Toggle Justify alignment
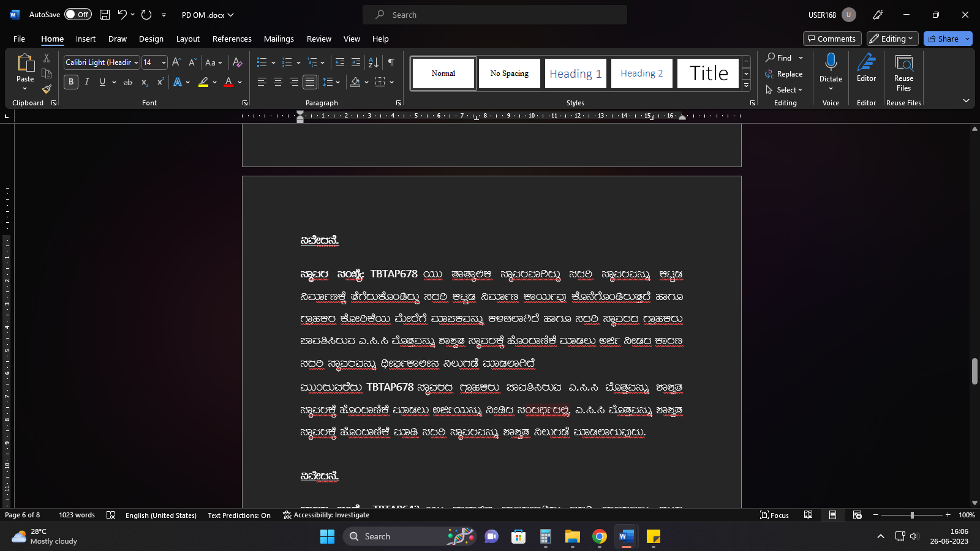The width and height of the screenshot is (980, 551). pos(310,82)
